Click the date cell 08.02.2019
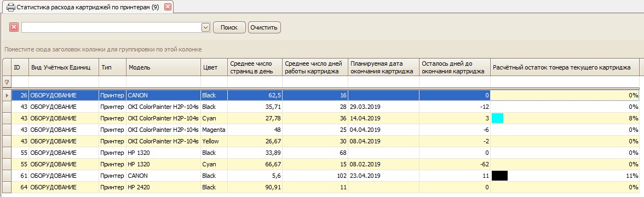 383,164
